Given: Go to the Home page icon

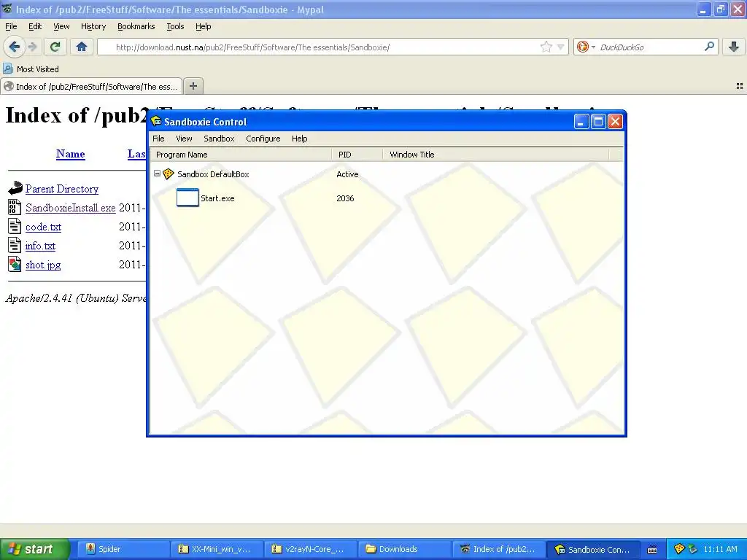Looking at the screenshot, I should pos(82,47).
